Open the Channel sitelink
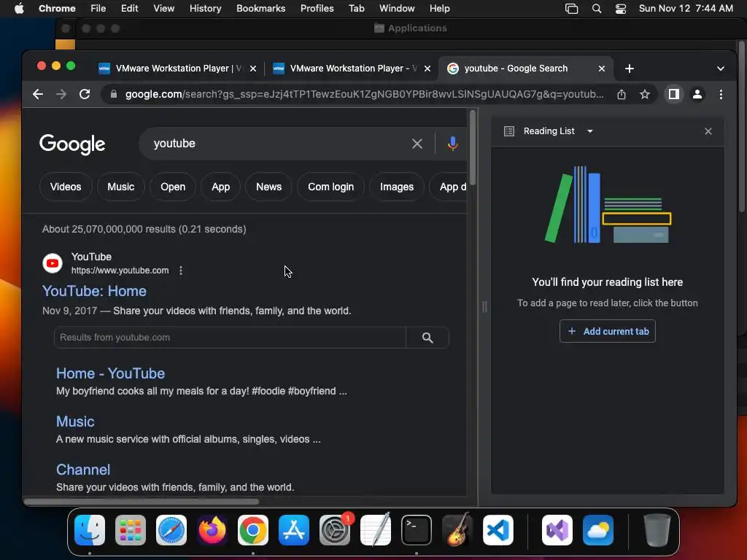The image size is (747, 560). [x=83, y=470]
